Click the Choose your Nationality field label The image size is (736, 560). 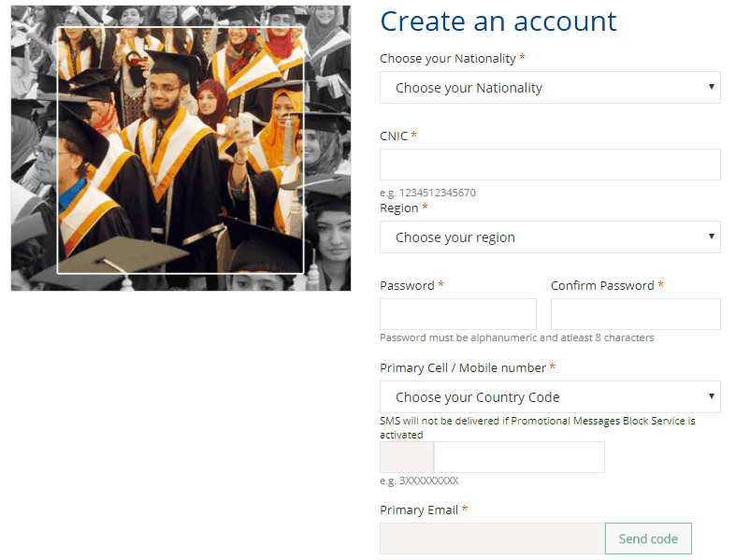447,59
